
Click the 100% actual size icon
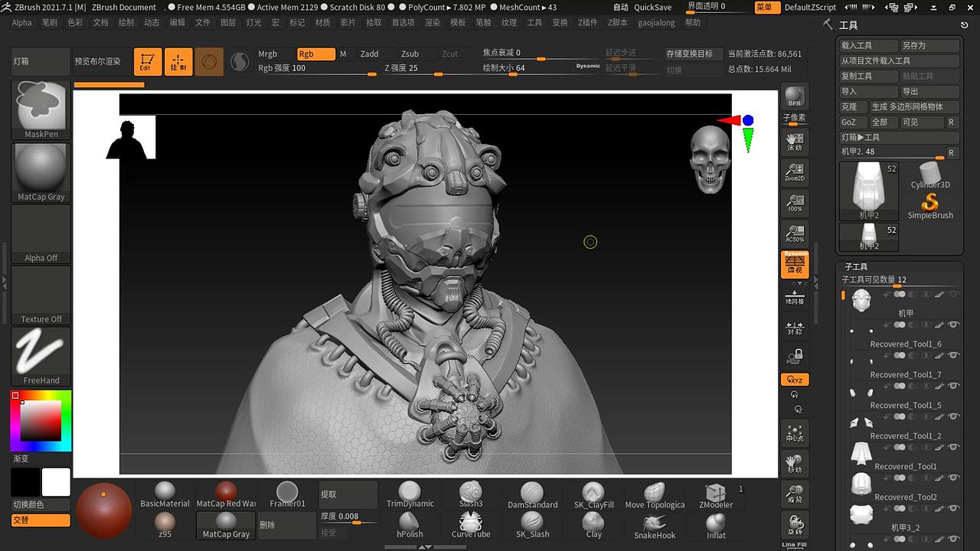pos(795,202)
